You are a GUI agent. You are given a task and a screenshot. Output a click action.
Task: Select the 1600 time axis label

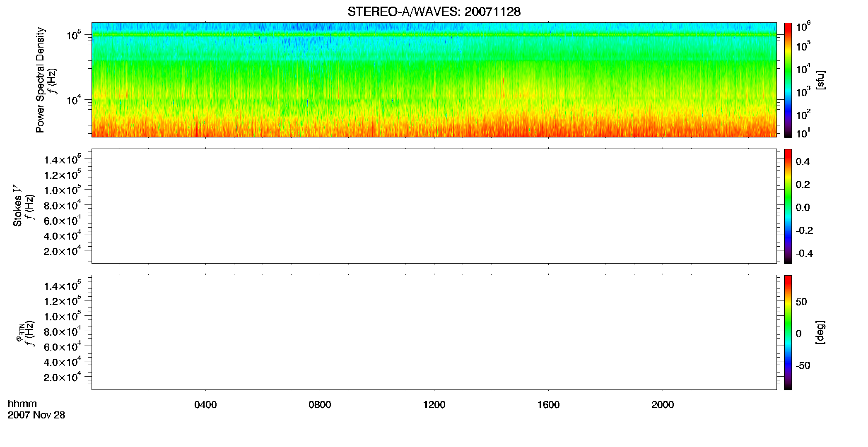[x=548, y=405]
